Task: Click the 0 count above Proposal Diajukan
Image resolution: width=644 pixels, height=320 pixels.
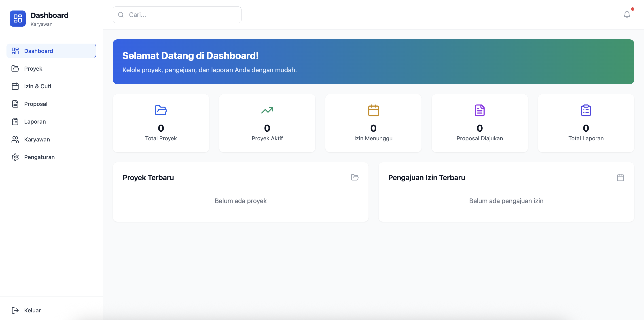Action: [480, 128]
